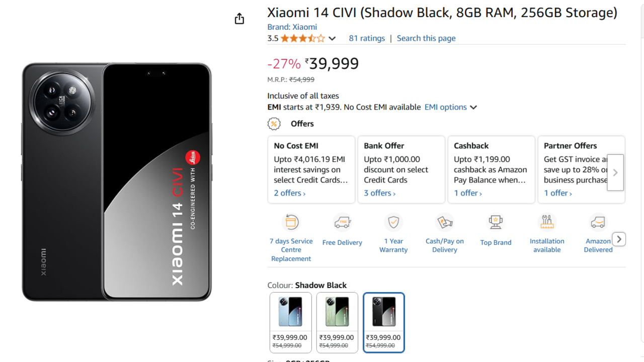The image size is (644, 362).
Task: Click the 7 days Service Centre Replacement icon
Action: click(291, 222)
